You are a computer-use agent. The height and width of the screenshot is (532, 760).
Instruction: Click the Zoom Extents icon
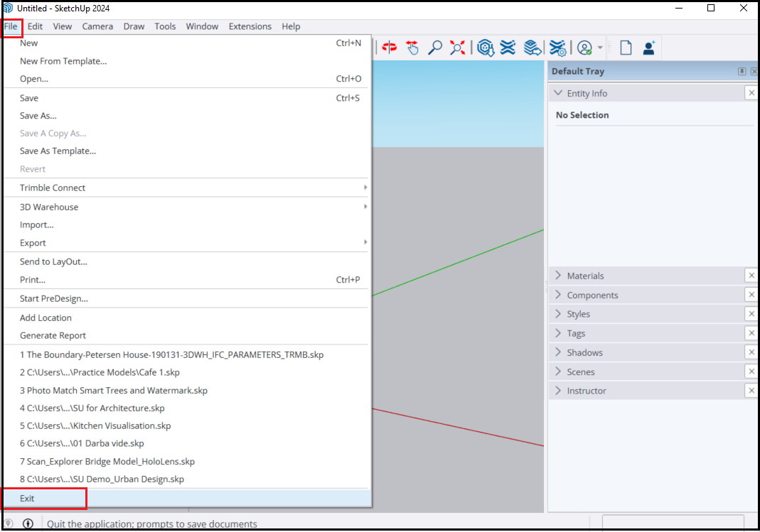458,48
